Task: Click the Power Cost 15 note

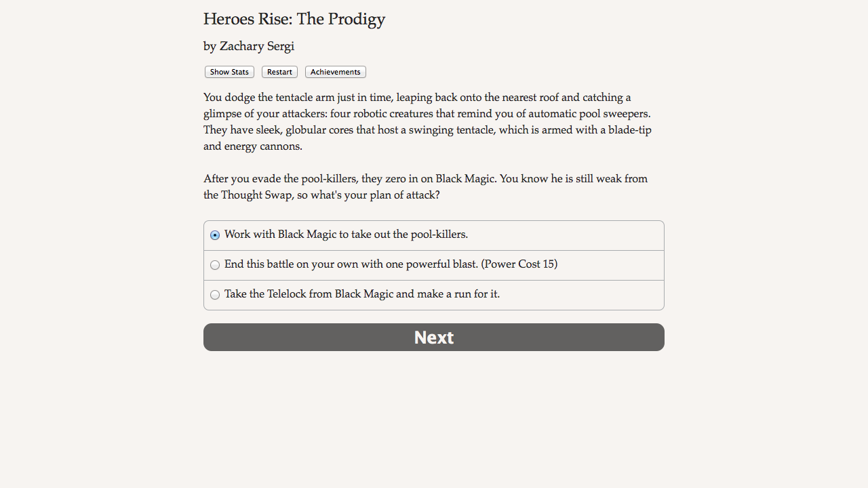Action: click(x=519, y=264)
